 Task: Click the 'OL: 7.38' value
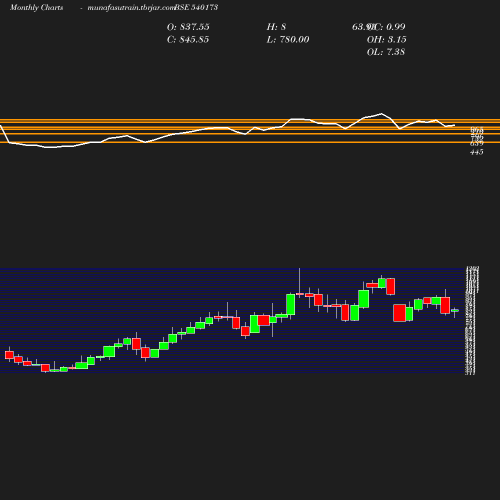(x=386, y=52)
